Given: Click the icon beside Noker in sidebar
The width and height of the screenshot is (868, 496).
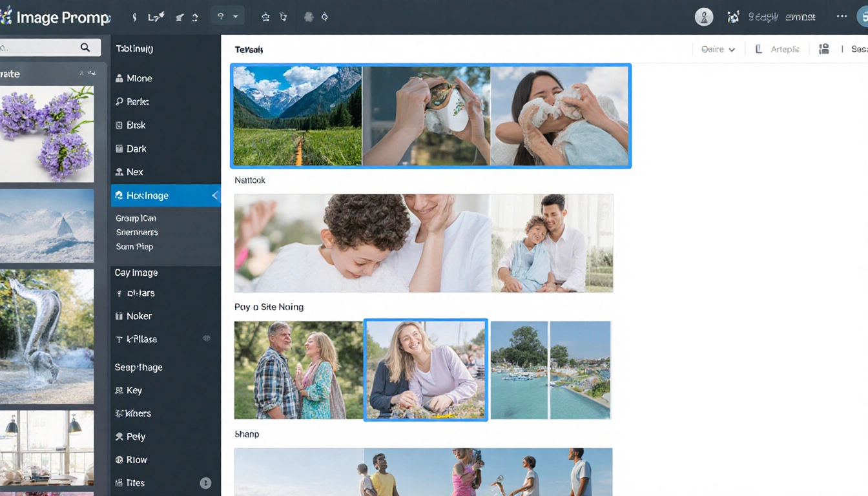Looking at the screenshot, I should point(119,316).
